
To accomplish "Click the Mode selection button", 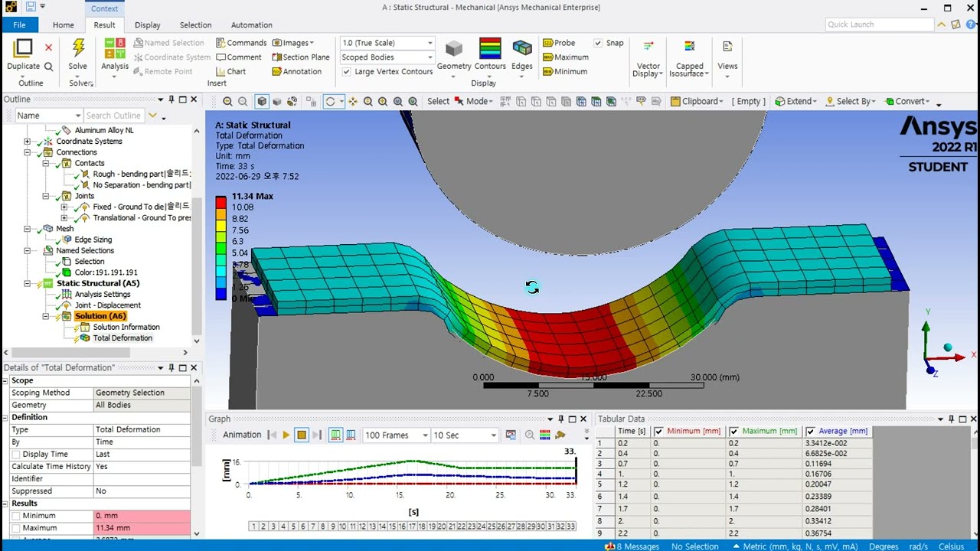I will tap(475, 101).
